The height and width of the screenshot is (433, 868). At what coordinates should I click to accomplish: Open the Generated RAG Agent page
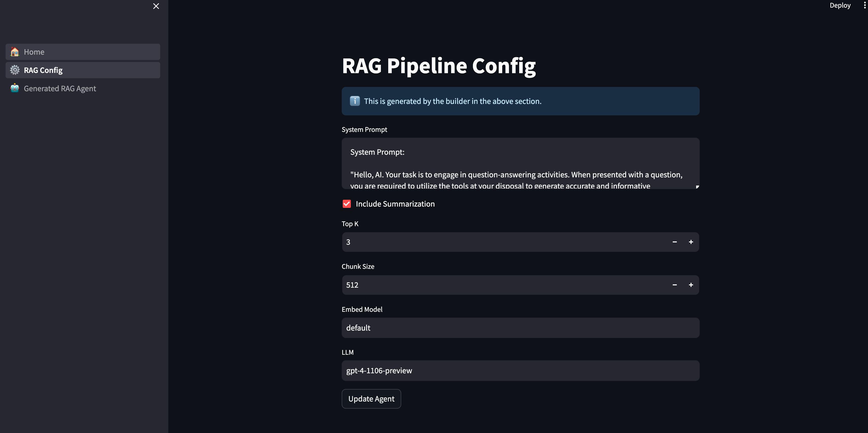pos(60,88)
